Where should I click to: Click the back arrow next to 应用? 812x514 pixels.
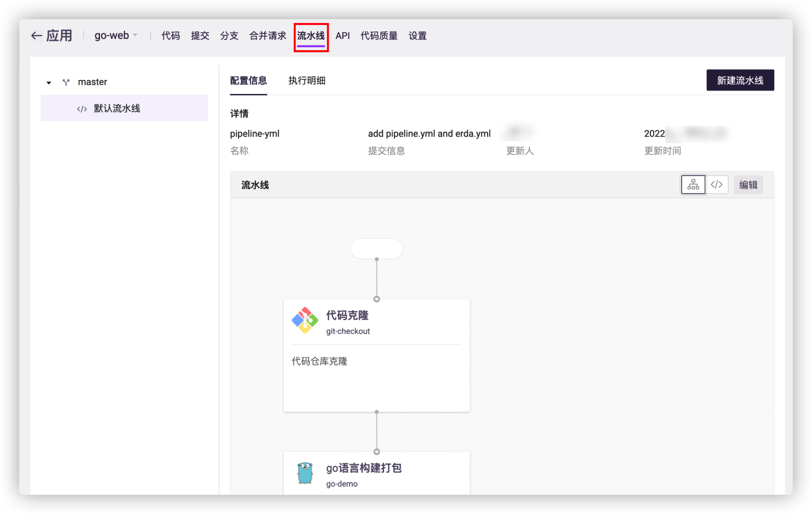click(x=37, y=36)
